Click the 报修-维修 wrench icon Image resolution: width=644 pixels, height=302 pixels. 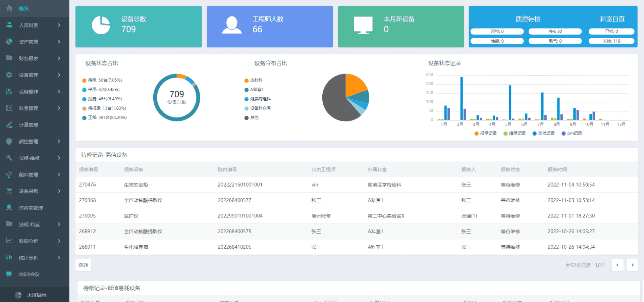coord(9,158)
